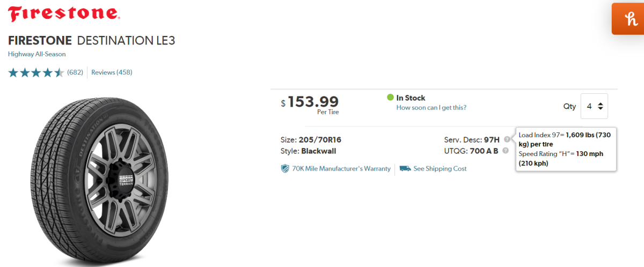Click the Destination LE3 product title
The height and width of the screenshot is (267, 644).
point(126,41)
